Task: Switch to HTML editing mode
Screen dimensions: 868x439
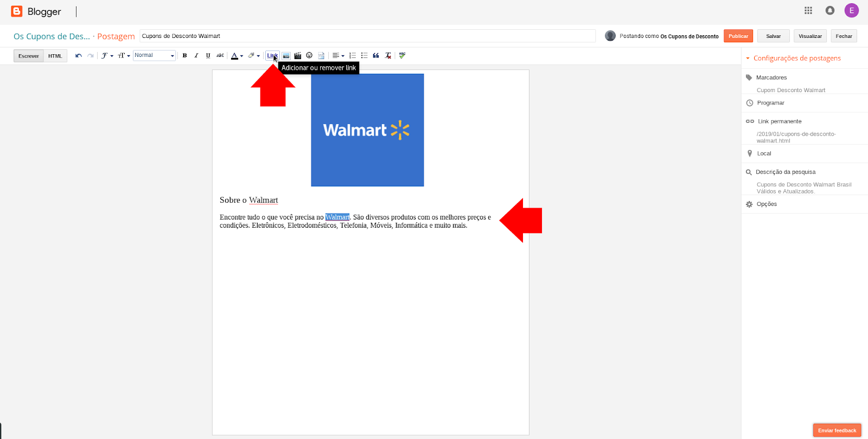Action: [x=55, y=56]
